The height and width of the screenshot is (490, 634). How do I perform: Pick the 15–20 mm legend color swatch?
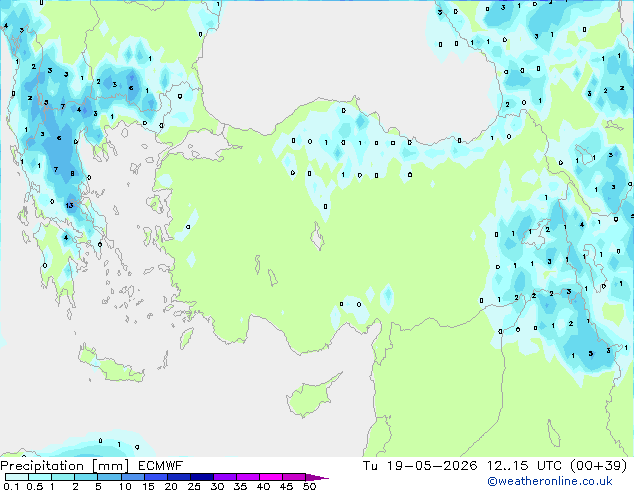coord(155,477)
